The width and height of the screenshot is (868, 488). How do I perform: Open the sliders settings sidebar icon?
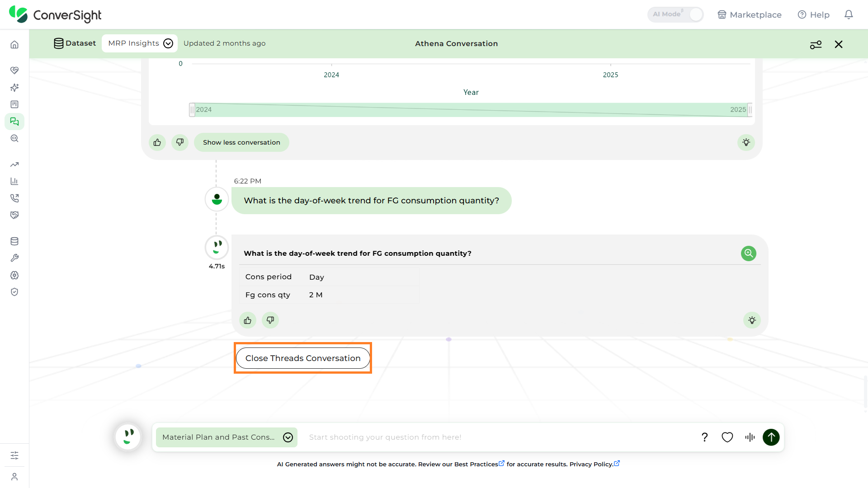(x=14, y=455)
